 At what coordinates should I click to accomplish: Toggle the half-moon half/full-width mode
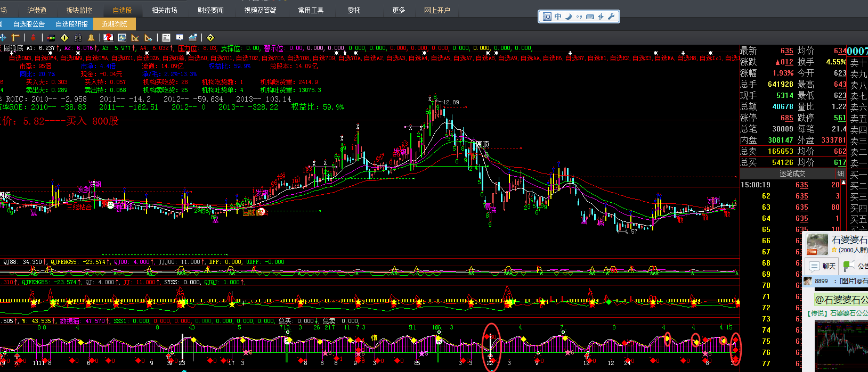(569, 16)
